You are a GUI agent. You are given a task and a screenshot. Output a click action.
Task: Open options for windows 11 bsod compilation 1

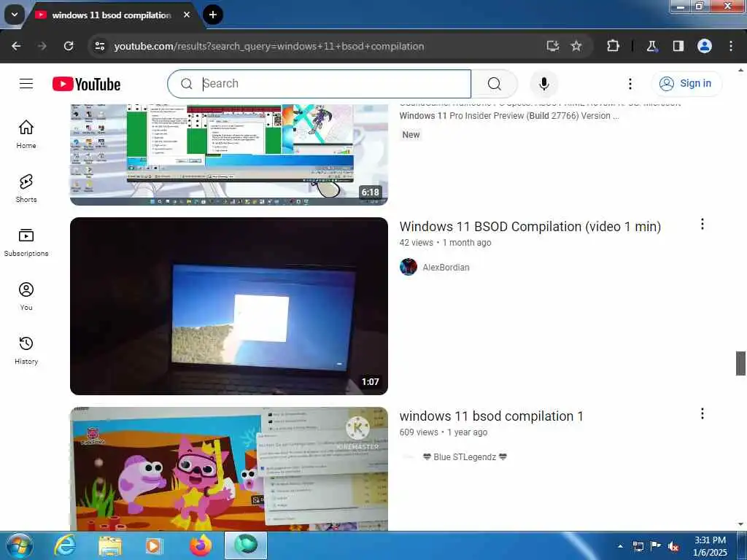click(x=702, y=414)
